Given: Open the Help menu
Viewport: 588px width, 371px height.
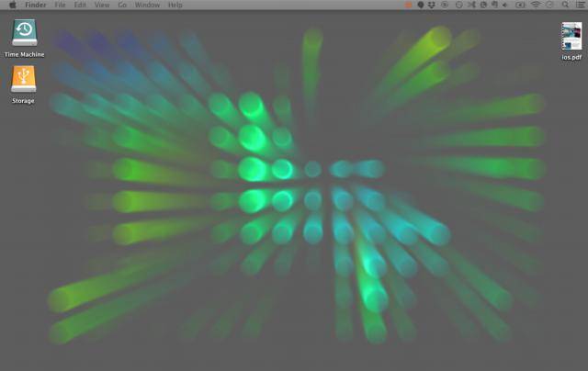Looking at the screenshot, I should [x=175, y=5].
